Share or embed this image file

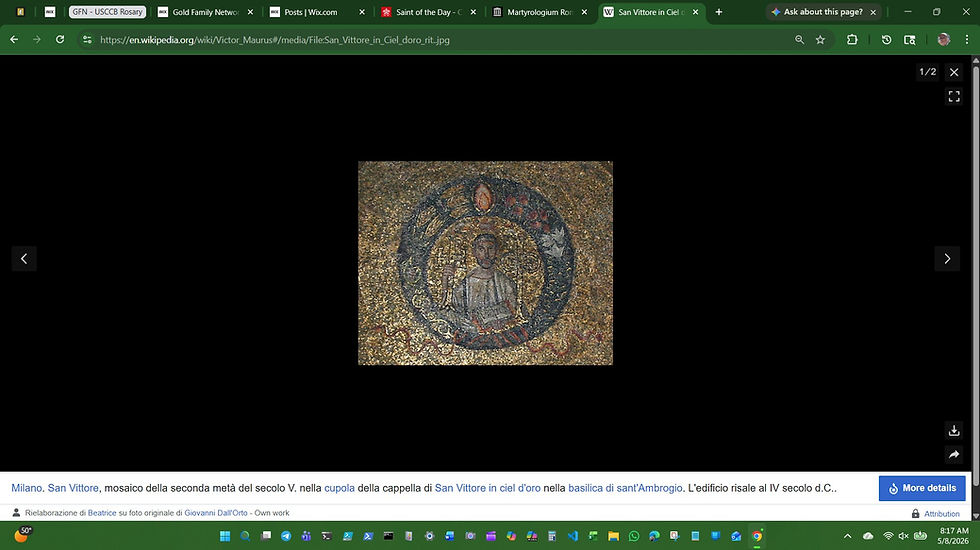[954, 454]
